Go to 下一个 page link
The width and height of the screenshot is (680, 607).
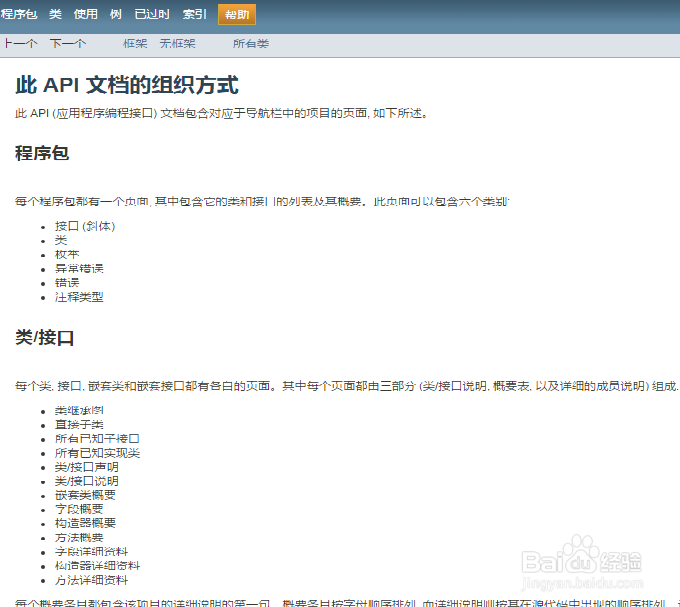pos(68,43)
